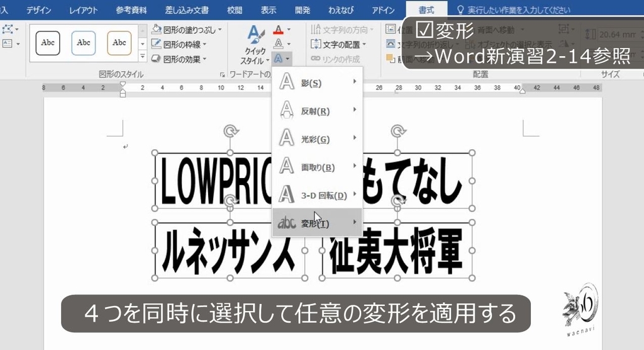Click the 征夷大将軍 WordArt text
Screen dimensions: 644x350
(396, 251)
